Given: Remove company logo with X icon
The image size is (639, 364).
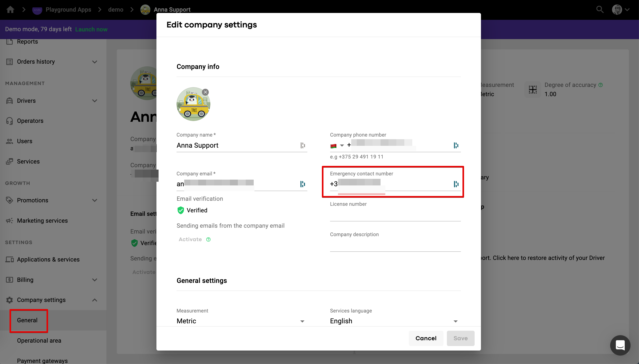Looking at the screenshot, I should click(x=205, y=92).
